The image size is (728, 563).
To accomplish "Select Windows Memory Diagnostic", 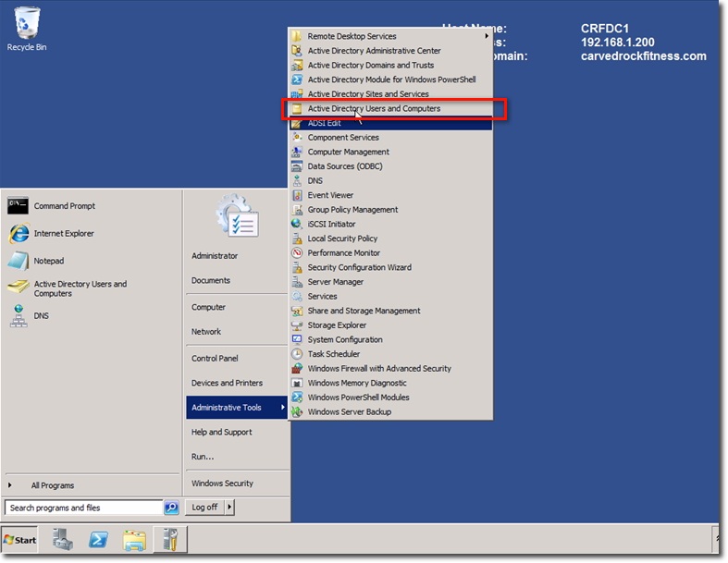I will [390, 383].
